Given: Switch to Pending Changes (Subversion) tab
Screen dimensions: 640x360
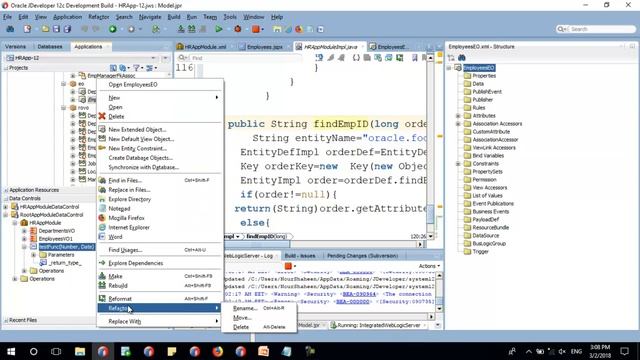Looking at the screenshot, I should pos(362,256).
